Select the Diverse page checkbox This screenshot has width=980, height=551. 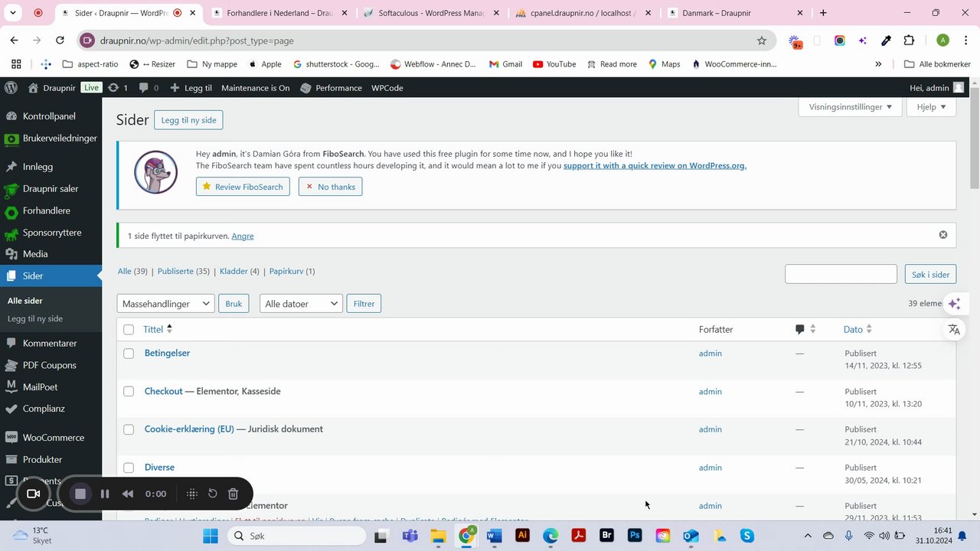pyautogui.click(x=129, y=468)
